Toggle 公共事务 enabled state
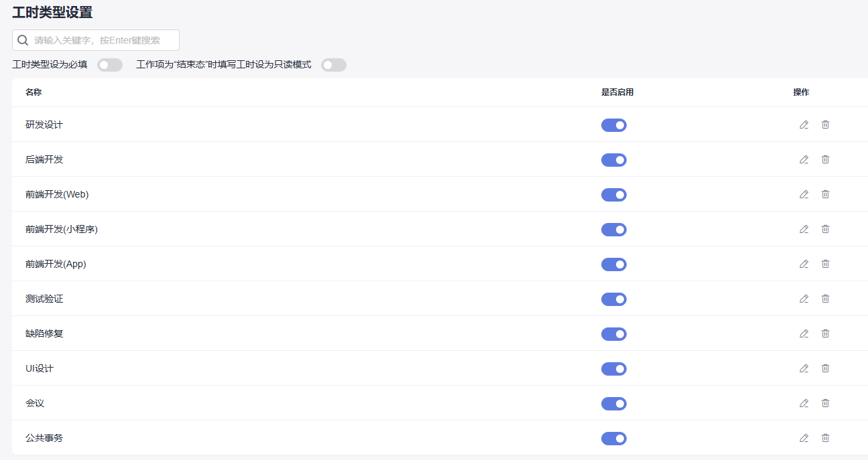This screenshot has width=868, height=460. coord(613,439)
